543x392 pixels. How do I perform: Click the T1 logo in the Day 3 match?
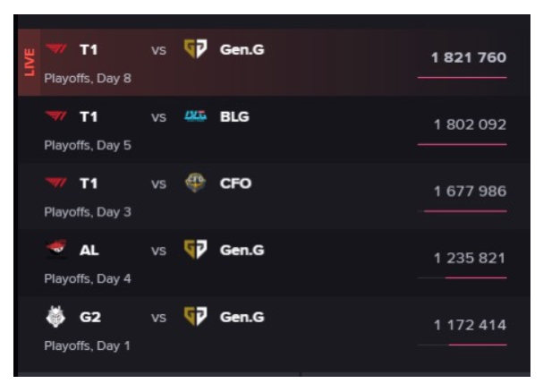coord(56,183)
